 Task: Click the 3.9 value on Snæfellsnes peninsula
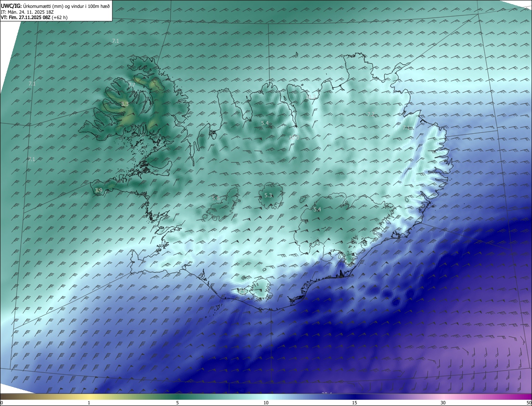pyautogui.click(x=99, y=191)
